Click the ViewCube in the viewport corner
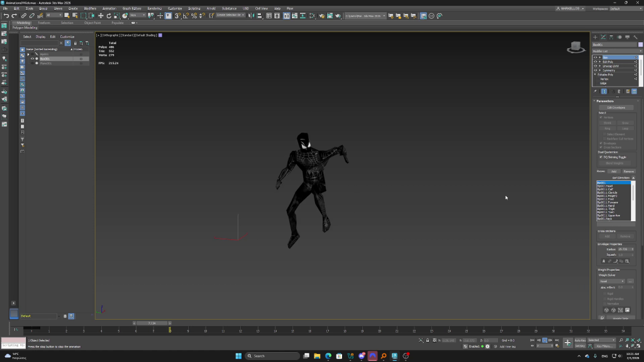The height and width of the screenshot is (362, 644). tap(576, 48)
